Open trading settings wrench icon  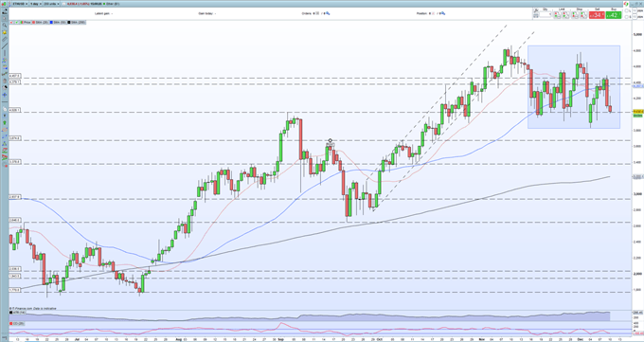(x=536, y=10)
